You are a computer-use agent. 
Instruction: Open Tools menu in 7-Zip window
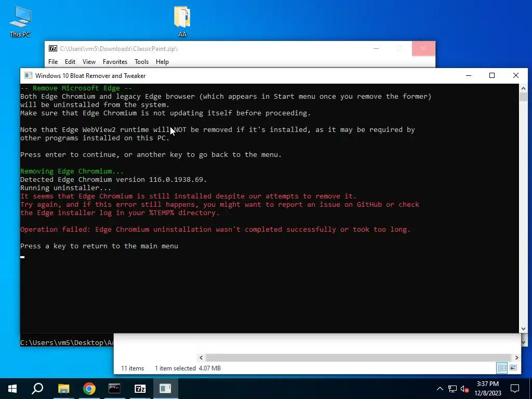[x=141, y=62]
